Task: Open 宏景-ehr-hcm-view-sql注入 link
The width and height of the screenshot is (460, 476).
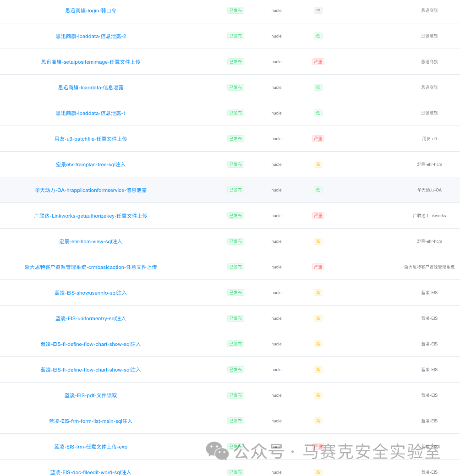Action: [x=91, y=241]
